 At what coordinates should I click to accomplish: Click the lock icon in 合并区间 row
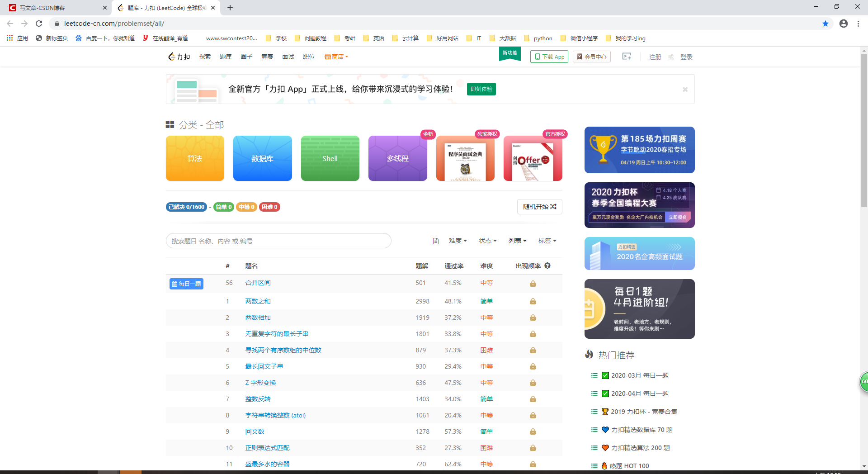coord(533,284)
